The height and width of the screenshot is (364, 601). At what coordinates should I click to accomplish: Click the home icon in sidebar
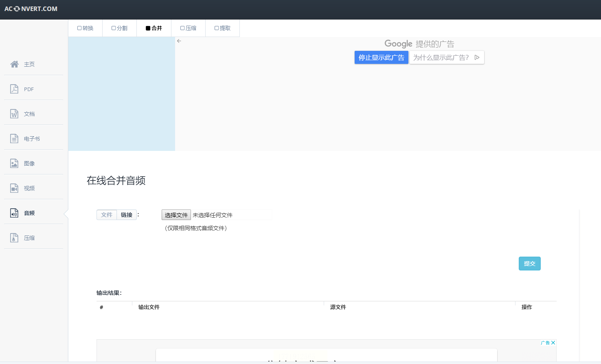click(x=14, y=64)
